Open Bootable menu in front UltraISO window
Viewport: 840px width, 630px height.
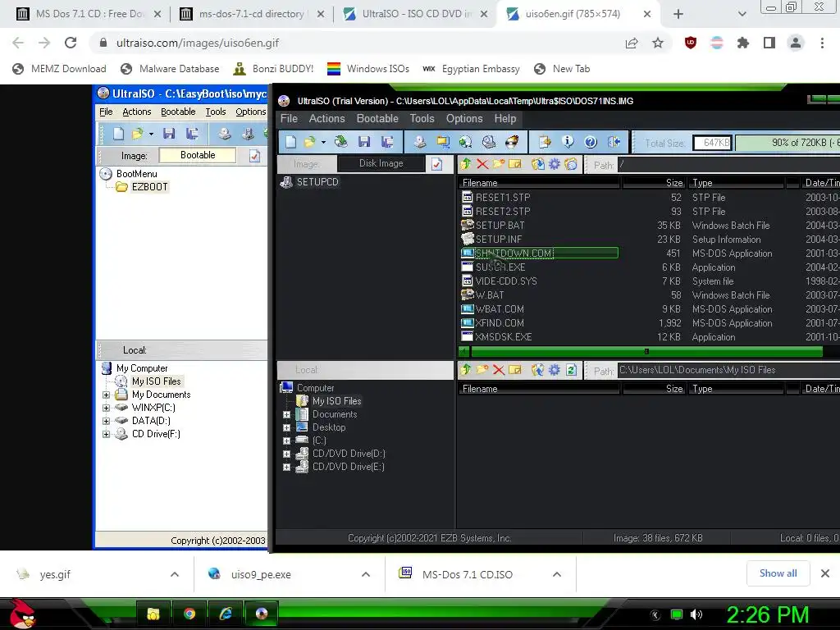[x=377, y=118]
